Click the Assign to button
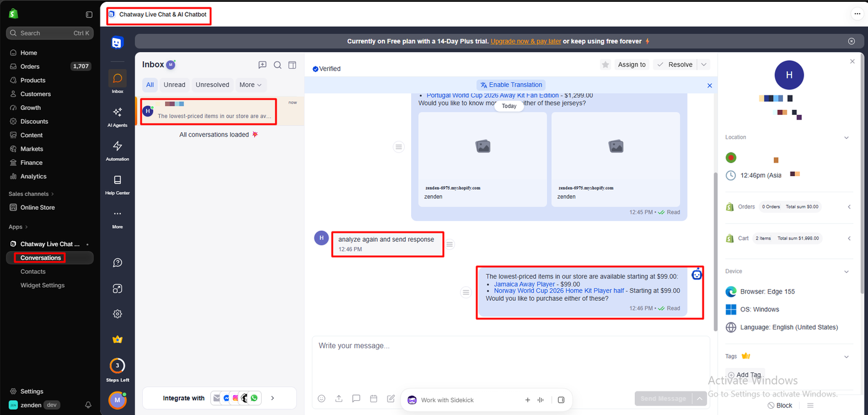 (x=632, y=65)
